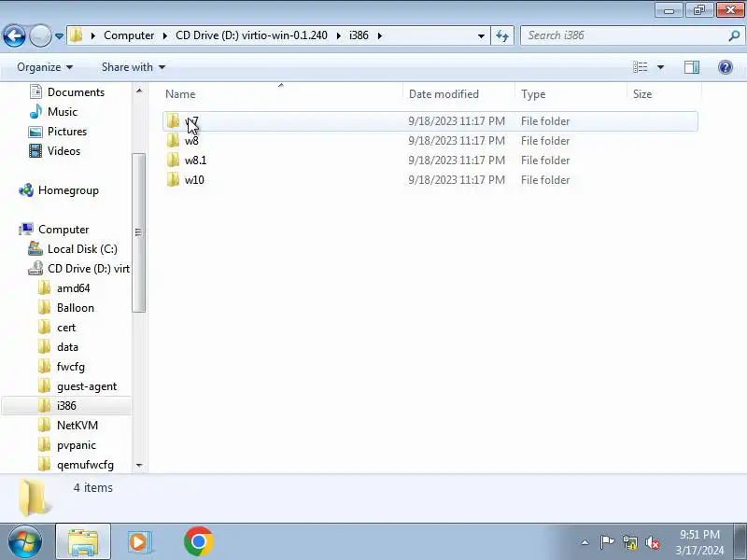The width and height of the screenshot is (747, 560).
Task: Expand the arrow after i386 in breadcrumb
Action: tap(380, 35)
